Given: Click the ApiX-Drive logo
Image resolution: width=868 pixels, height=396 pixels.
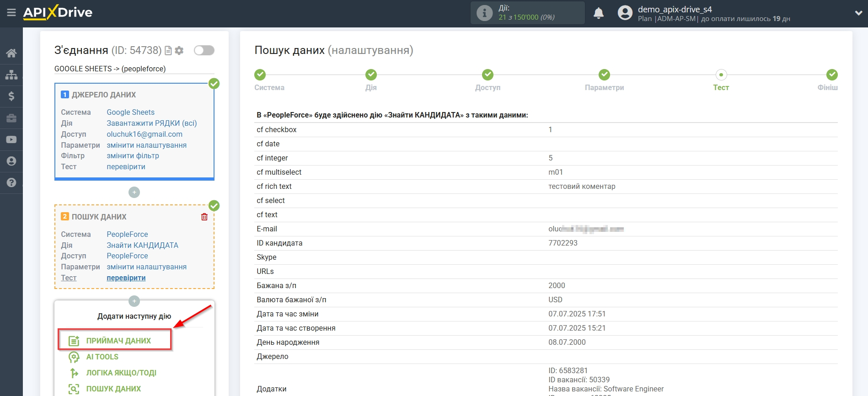Looking at the screenshot, I should (58, 12).
